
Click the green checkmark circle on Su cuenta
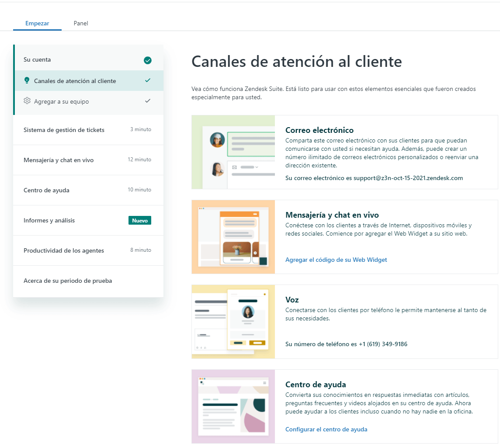(x=148, y=60)
